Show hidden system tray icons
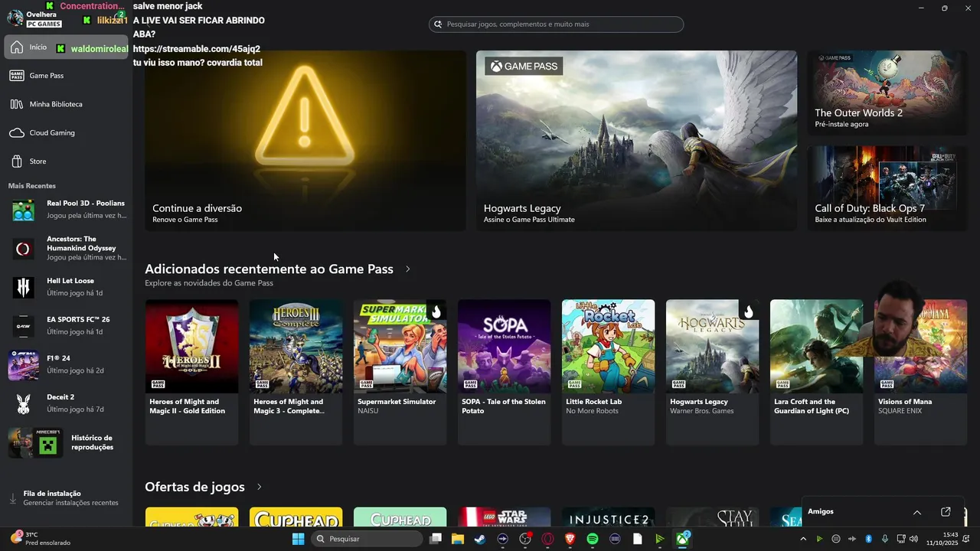980x551 pixels. [803, 539]
